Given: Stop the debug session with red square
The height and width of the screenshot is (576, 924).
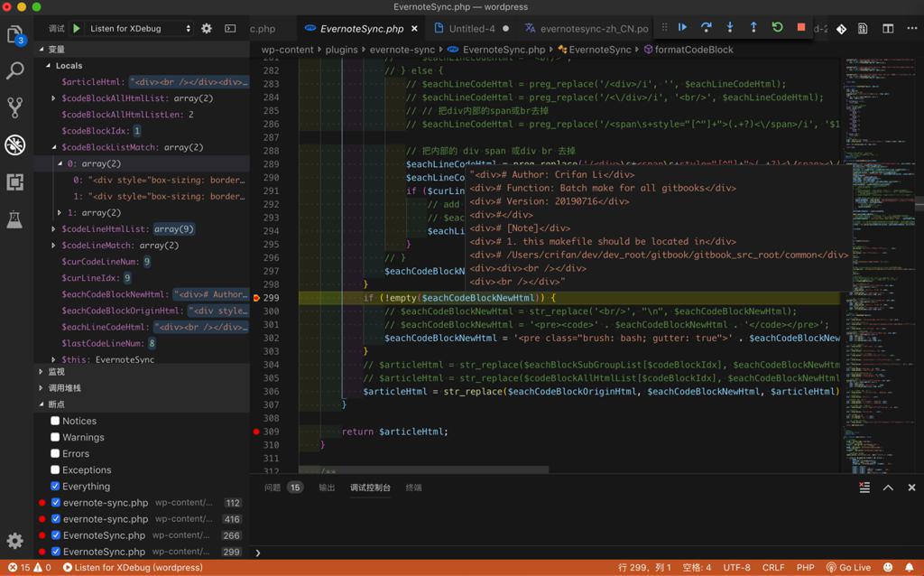Looking at the screenshot, I should click(800, 28).
